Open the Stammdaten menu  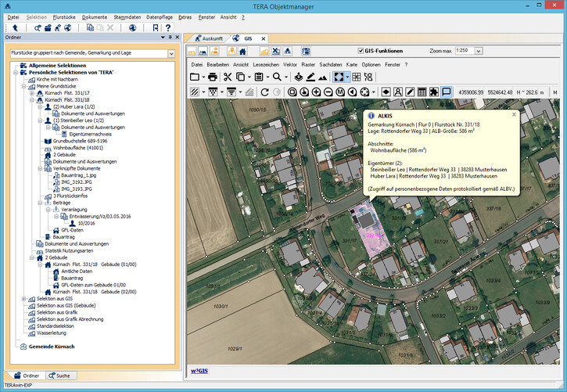click(125, 16)
